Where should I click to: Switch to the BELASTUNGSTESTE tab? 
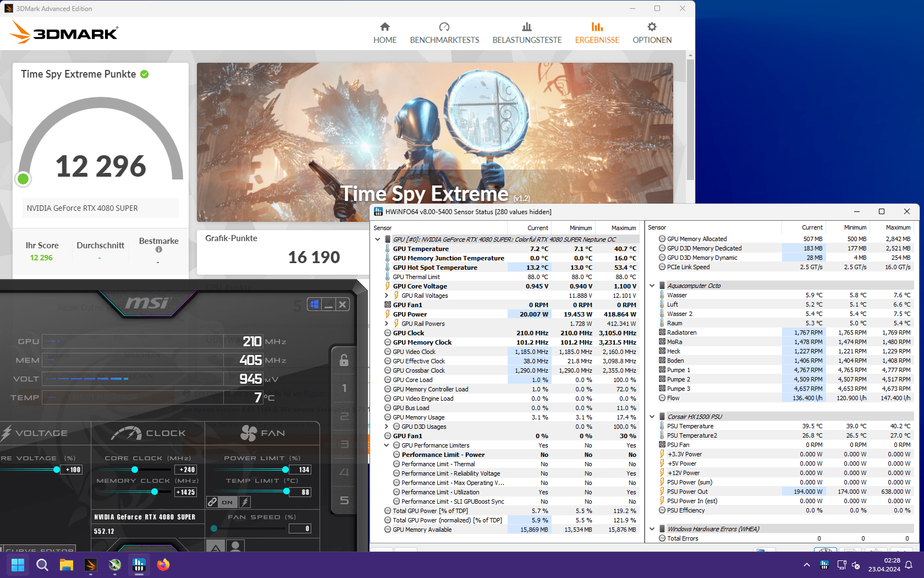click(x=527, y=33)
